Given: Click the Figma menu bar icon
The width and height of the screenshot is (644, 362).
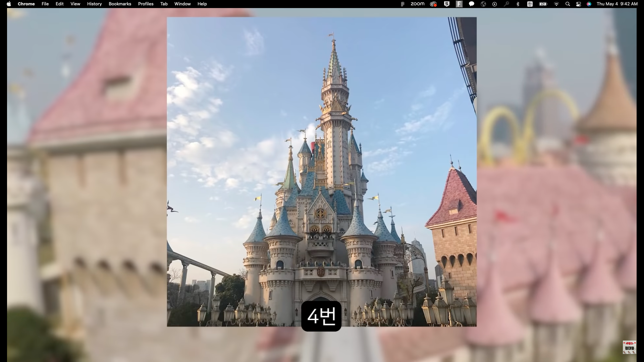Looking at the screenshot, I should (x=402, y=4).
